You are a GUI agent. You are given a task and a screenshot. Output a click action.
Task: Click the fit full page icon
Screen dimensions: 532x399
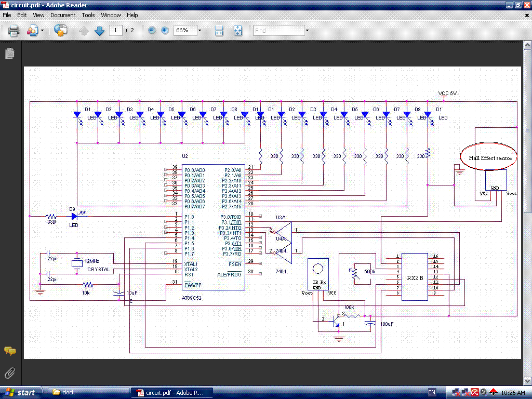(237, 31)
